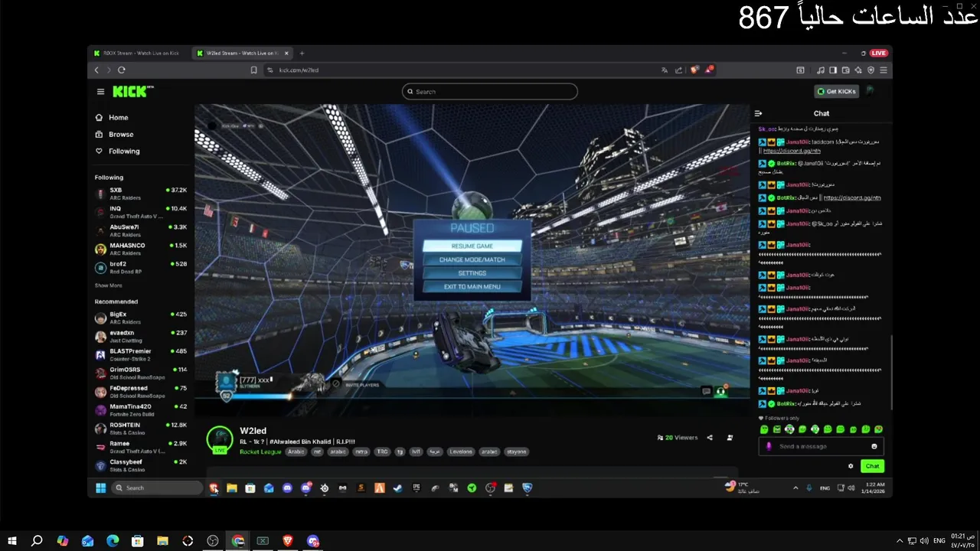
Task: Click Resume Game in paused menu
Action: (x=472, y=246)
